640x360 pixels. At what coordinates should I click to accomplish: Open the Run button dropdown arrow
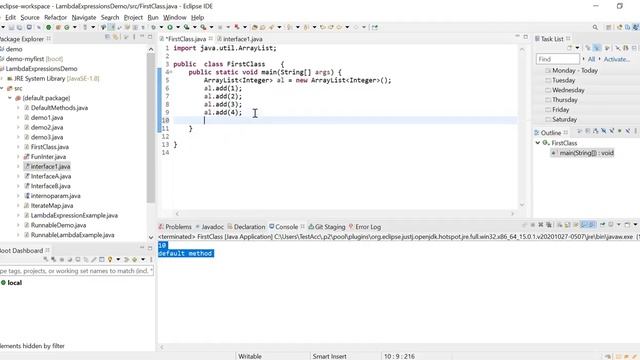pos(178,27)
